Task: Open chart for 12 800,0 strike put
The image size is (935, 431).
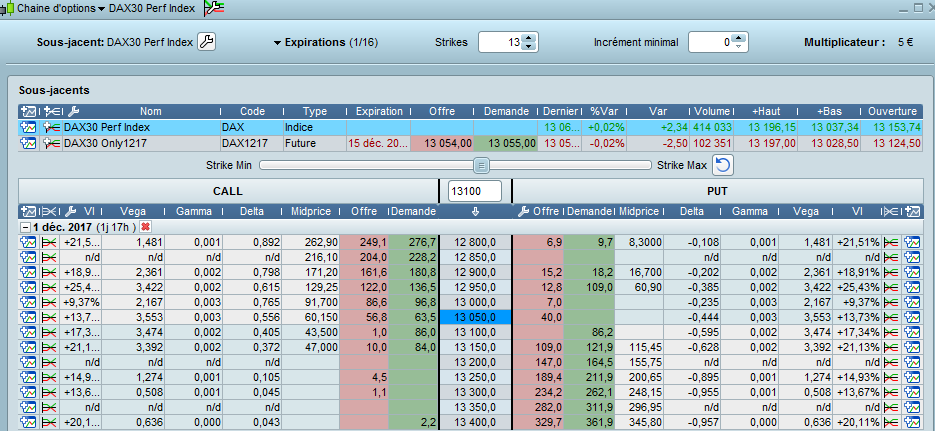Action: coord(912,242)
